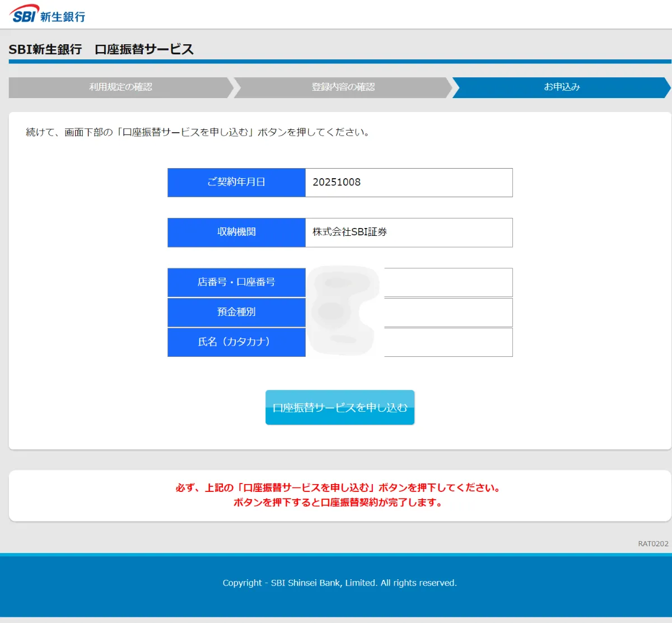
Task: Click the contract date field showing 20251008
Action: click(x=408, y=183)
